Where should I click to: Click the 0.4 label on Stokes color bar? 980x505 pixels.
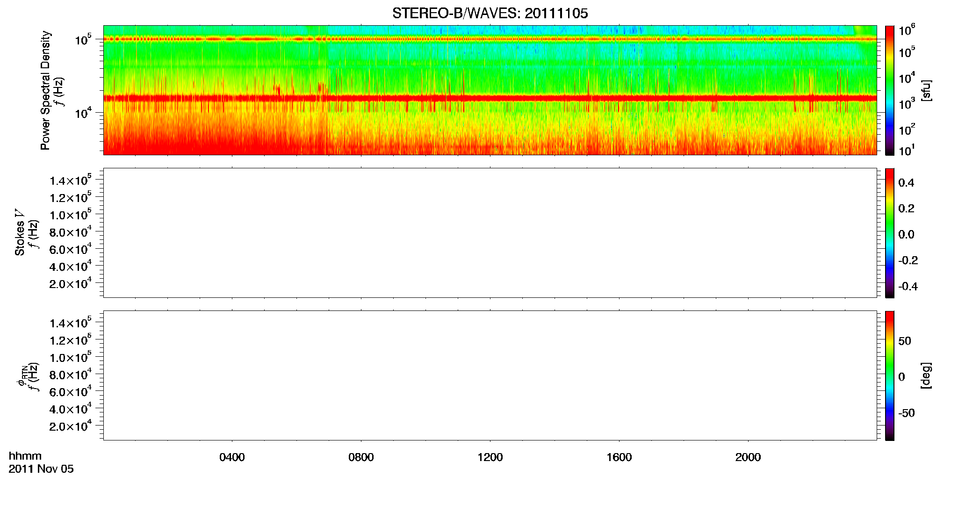click(906, 183)
